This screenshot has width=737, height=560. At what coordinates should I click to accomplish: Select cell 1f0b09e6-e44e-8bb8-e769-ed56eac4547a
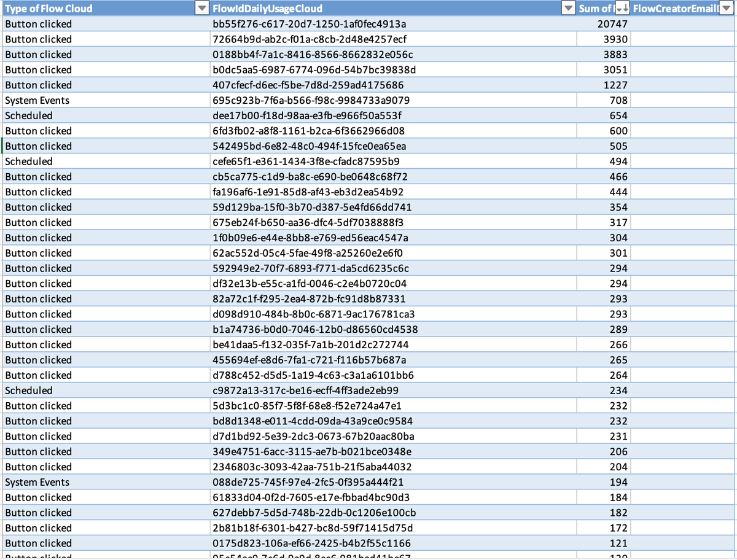(393, 238)
